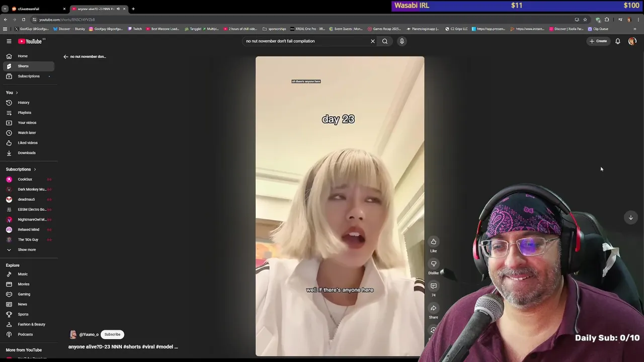Open the Chrome three-dot menu
Viewport: 644px width, 362px height.
coord(638,20)
